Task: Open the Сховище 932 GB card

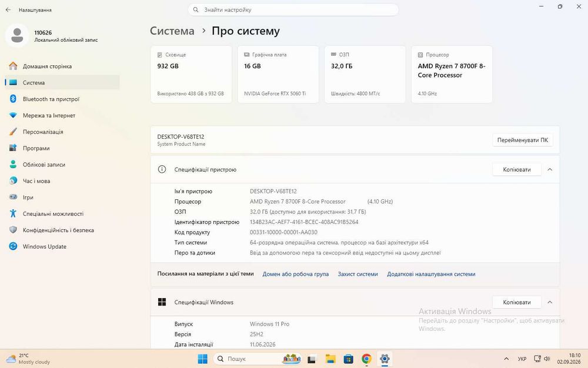Action: click(x=191, y=74)
